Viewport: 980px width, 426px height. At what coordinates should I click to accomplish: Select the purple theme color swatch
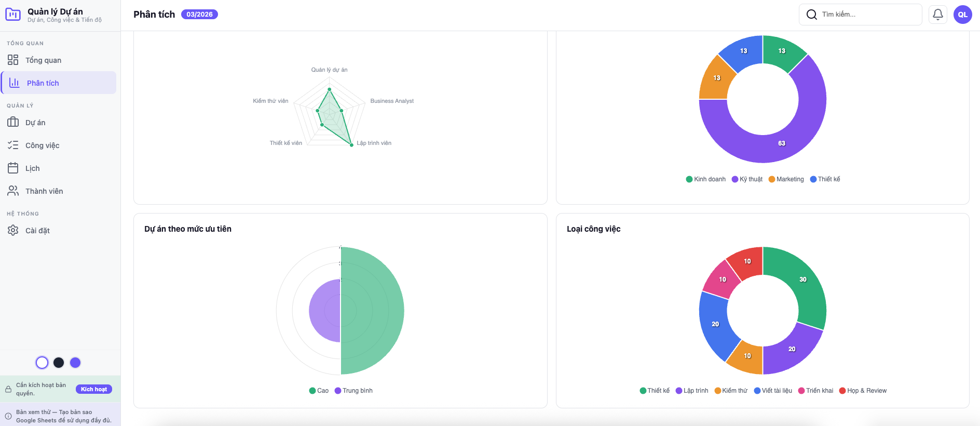click(75, 363)
